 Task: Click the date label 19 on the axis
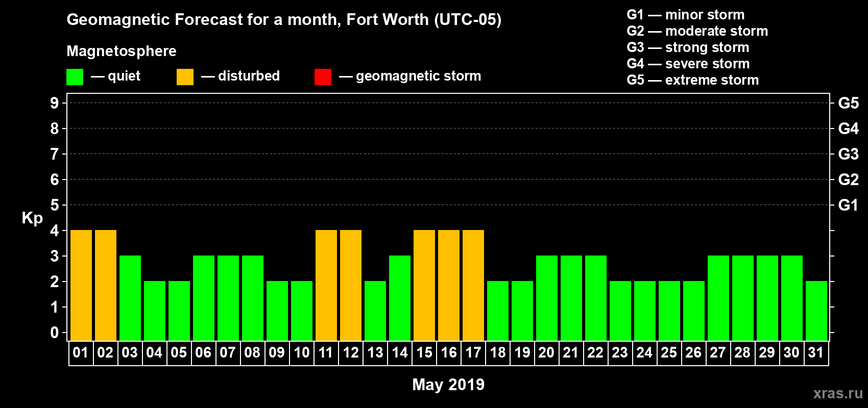coord(522,352)
